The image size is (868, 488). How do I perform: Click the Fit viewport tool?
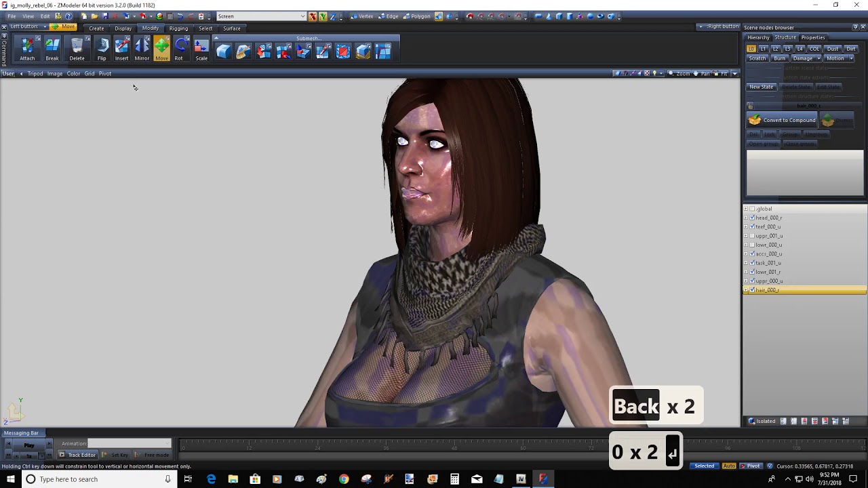721,73
